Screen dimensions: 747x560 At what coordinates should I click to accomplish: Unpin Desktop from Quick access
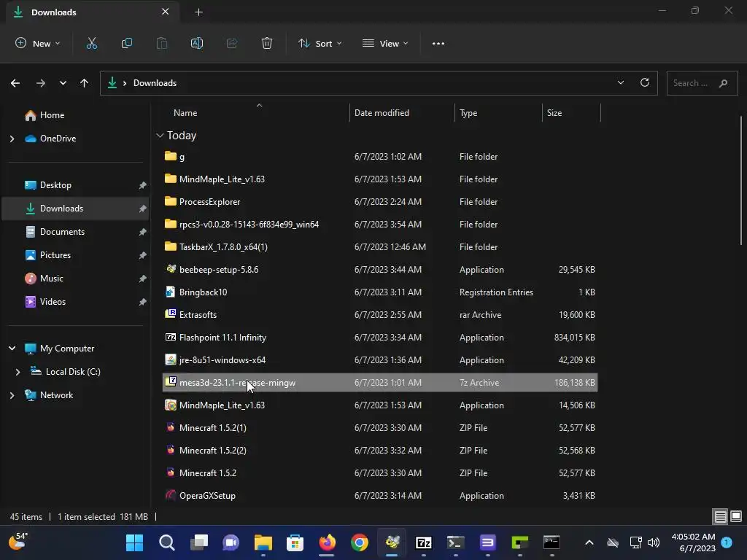tap(142, 185)
